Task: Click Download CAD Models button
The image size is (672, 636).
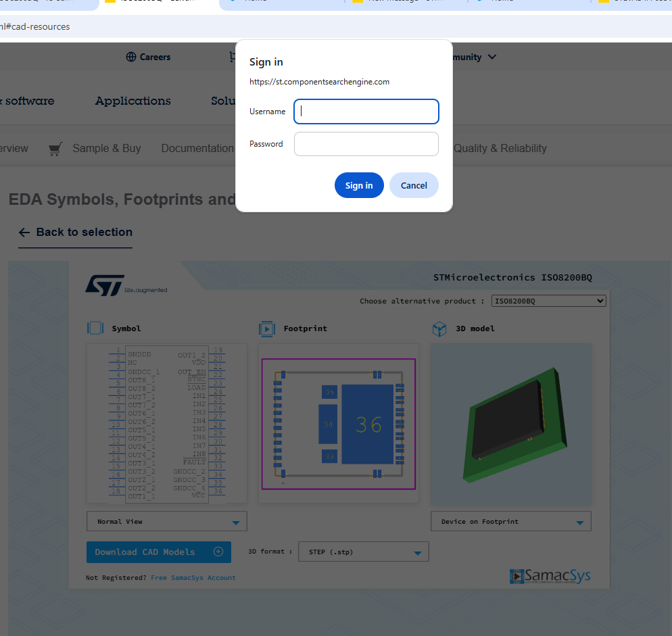Action: coord(159,552)
